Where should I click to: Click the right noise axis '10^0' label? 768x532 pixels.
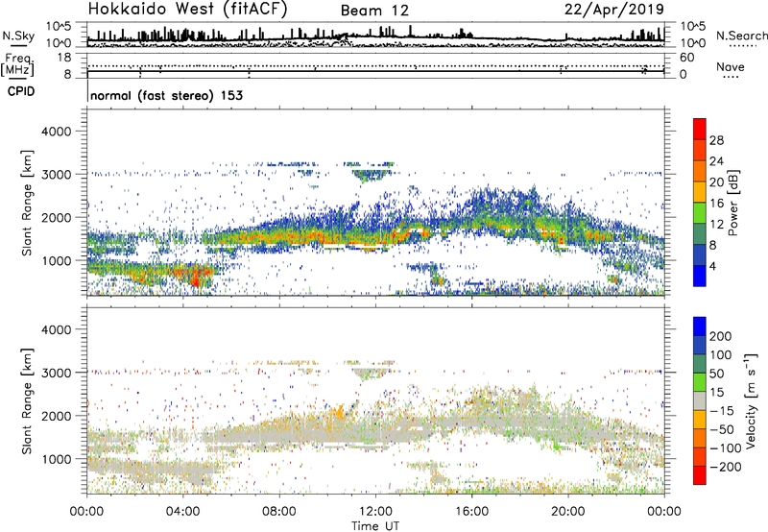[692, 43]
